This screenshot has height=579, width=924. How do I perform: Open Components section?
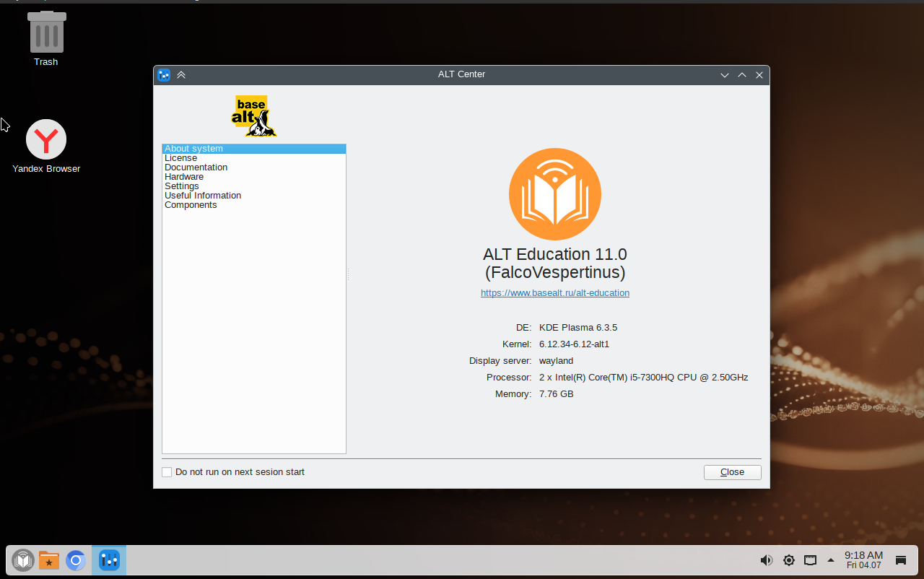[254, 205]
